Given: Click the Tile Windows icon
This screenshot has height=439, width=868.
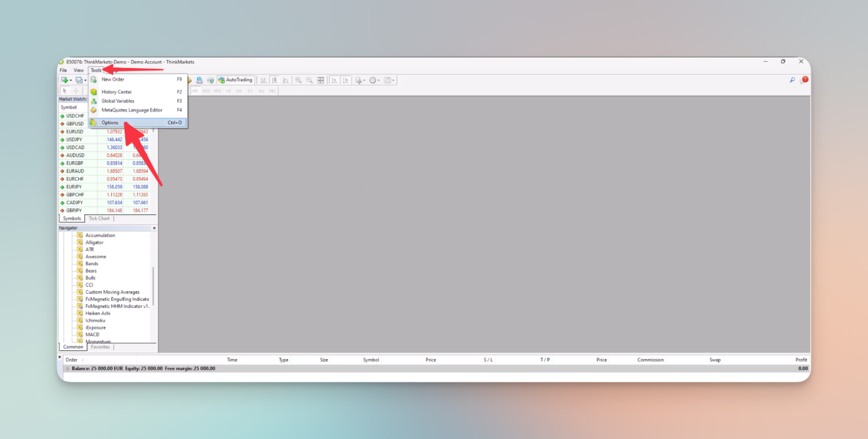Looking at the screenshot, I should pyautogui.click(x=320, y=80).
